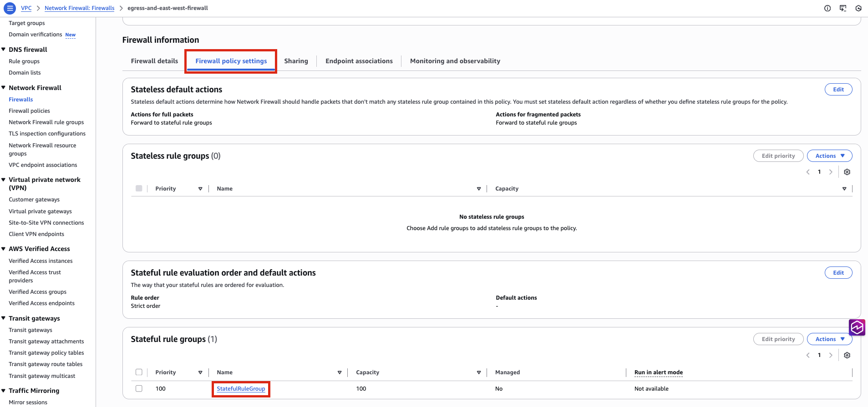Select the StatefulRuleGroup row checkbox
The height and width of the screenshot is (407, 868).
[x=139, y=388]
